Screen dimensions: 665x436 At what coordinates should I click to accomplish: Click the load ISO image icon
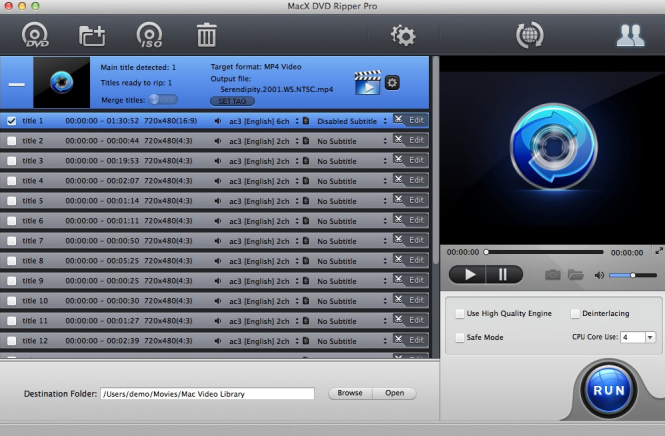click(150, 35)
